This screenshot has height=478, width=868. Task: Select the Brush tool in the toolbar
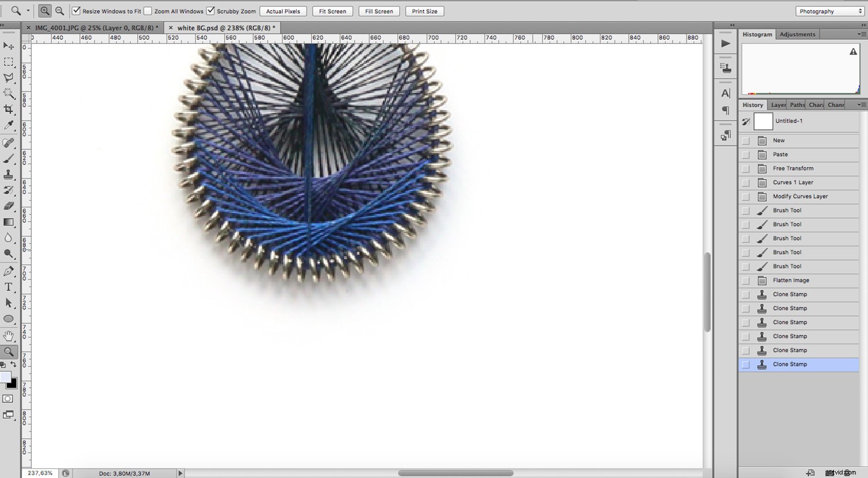click(8, 159)
